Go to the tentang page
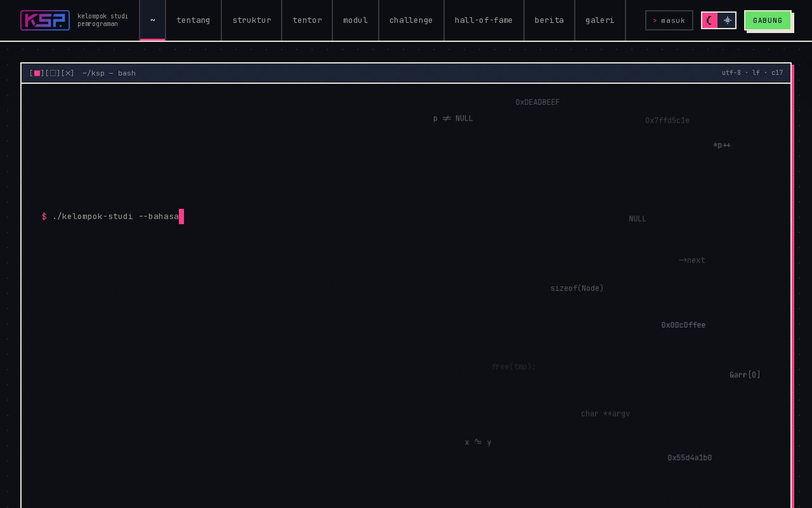 pos(193,20)
